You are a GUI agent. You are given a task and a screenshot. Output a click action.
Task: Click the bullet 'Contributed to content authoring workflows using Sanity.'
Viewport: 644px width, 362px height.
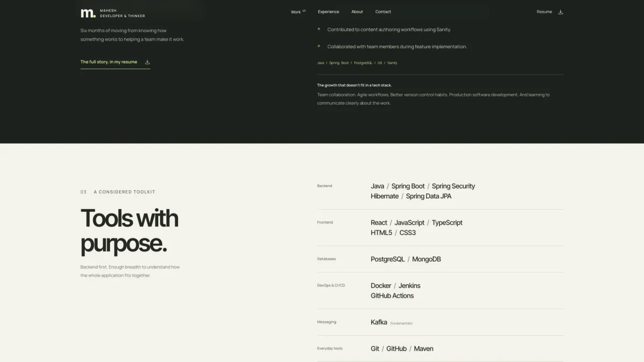(389, 29)
